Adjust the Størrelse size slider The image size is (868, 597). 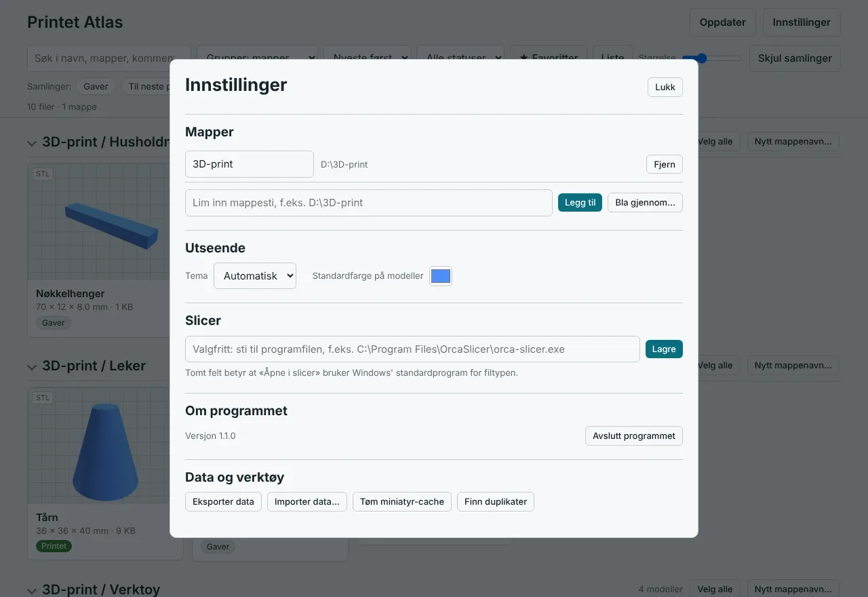point(712,58)
